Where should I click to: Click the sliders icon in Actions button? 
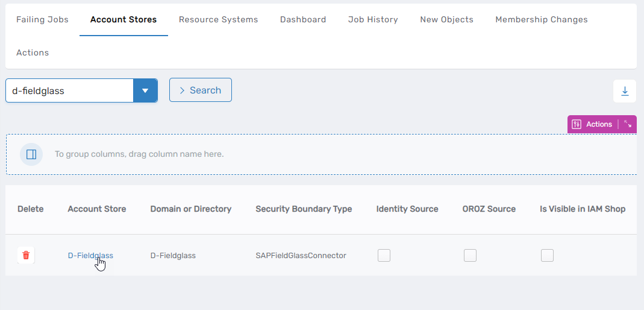click(577, 124)
